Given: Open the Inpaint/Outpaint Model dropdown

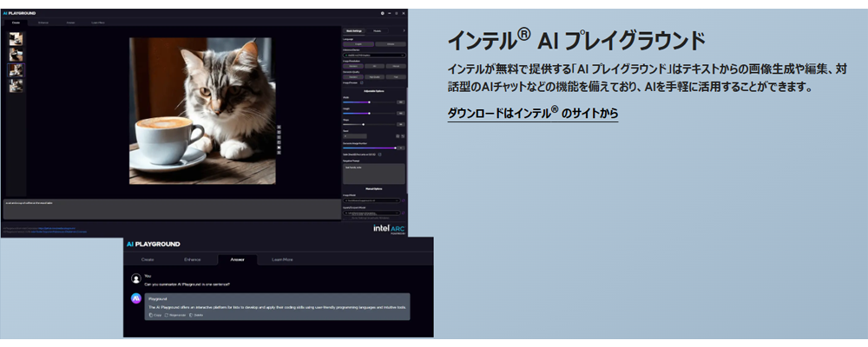Looking at the screenshot, I should coord(372,213).
